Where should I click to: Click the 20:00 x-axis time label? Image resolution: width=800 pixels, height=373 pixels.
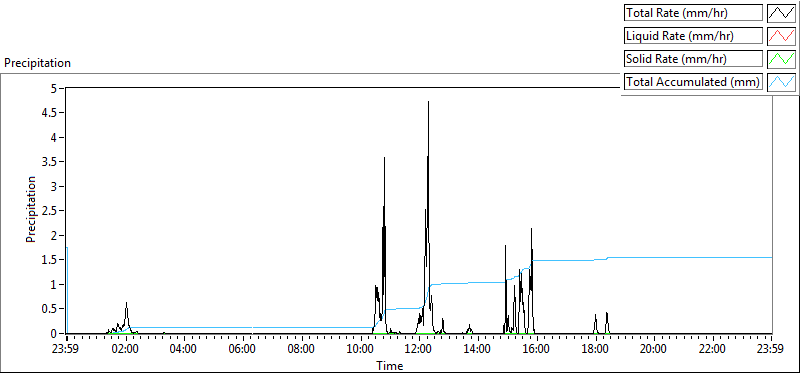(654, 350)
